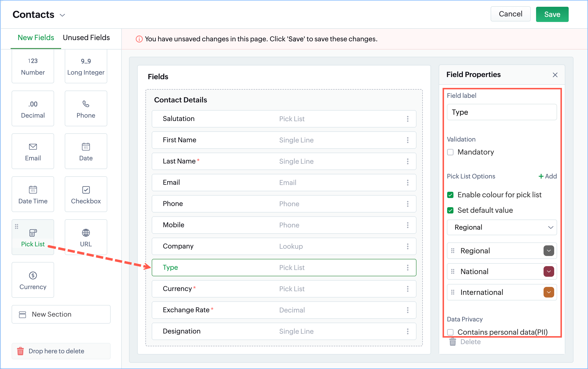Screen dimensions: 588x369
Task: Click the Currency field type icon
Action: (33, 275)
